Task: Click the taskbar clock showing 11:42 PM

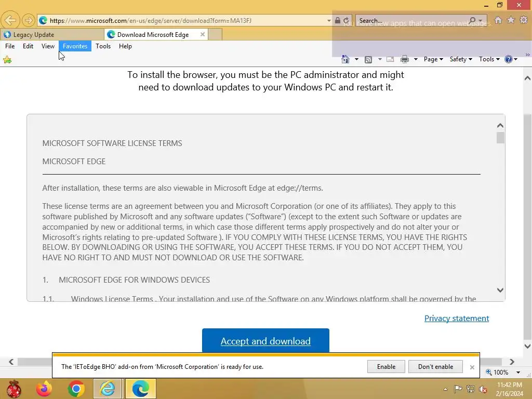Action: [x=509, y=389]
